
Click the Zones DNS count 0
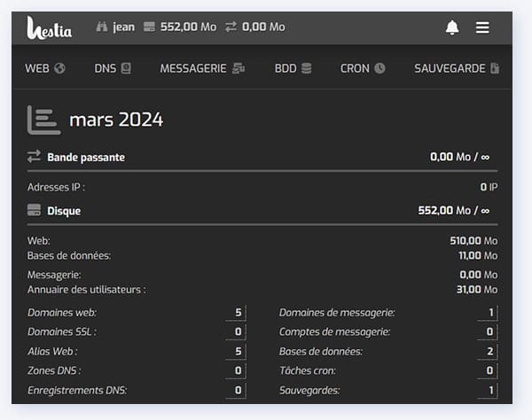239,370
